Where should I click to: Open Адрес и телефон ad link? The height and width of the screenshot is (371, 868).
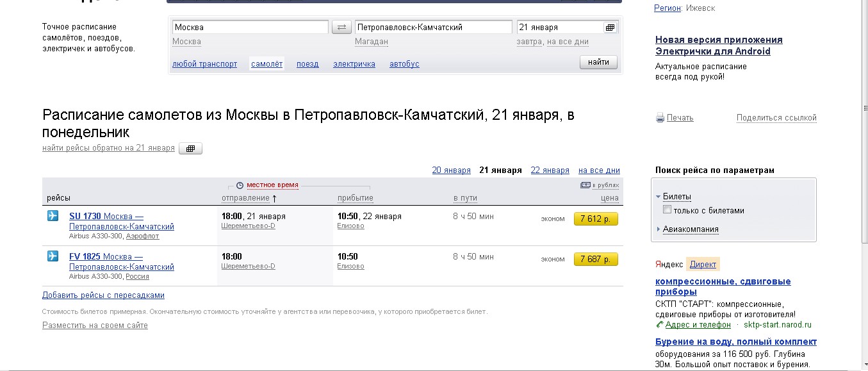(x=698, y=325)
